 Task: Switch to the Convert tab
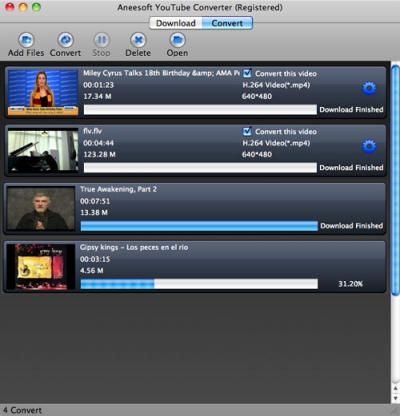227,23
